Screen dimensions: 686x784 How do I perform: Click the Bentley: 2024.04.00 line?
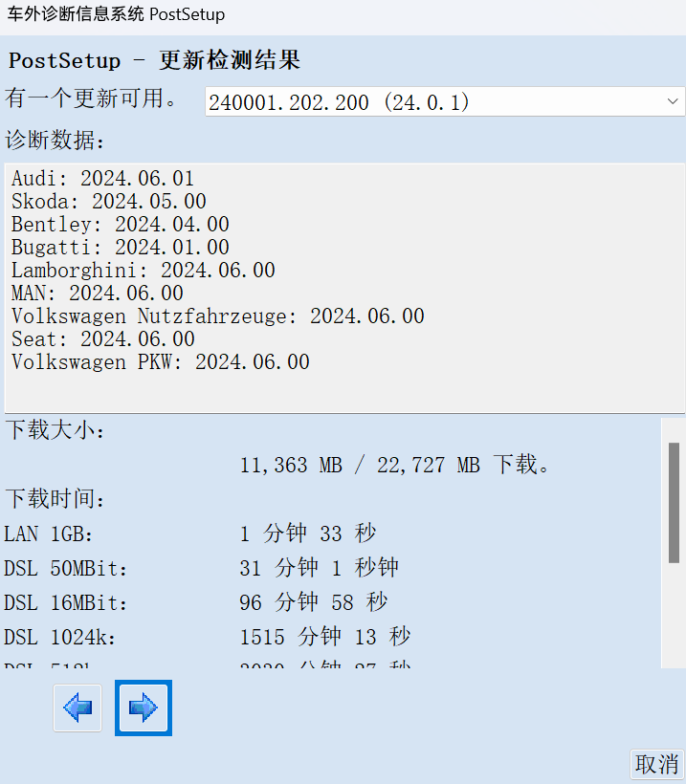121,225
